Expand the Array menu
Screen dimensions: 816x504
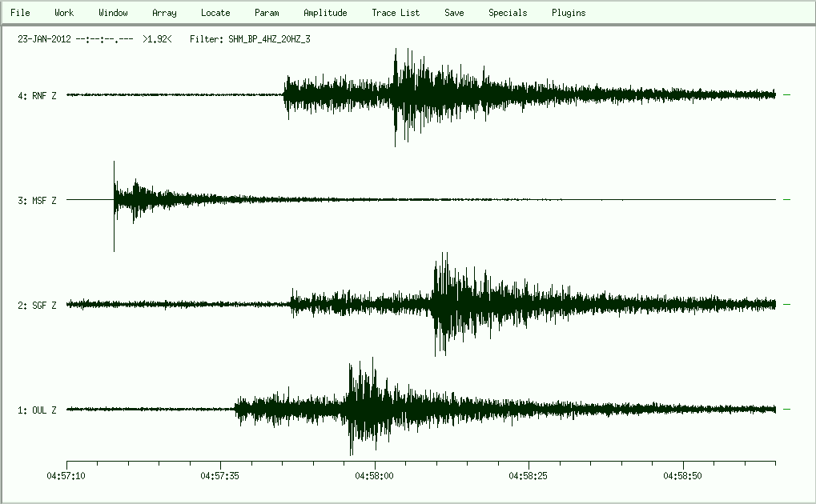164,13
